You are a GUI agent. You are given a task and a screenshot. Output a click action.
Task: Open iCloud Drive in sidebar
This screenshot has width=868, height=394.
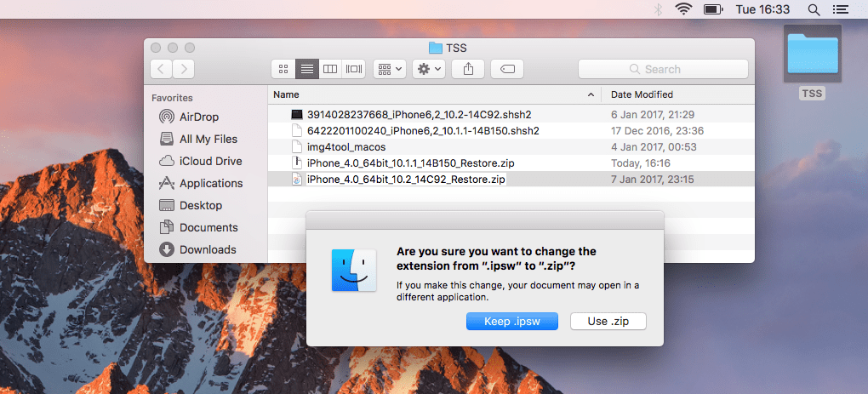200,161
